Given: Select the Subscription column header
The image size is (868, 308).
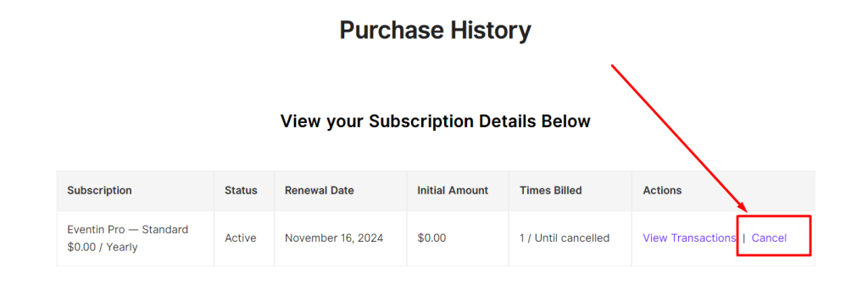Looking at the screenshot, I should 100,191.
